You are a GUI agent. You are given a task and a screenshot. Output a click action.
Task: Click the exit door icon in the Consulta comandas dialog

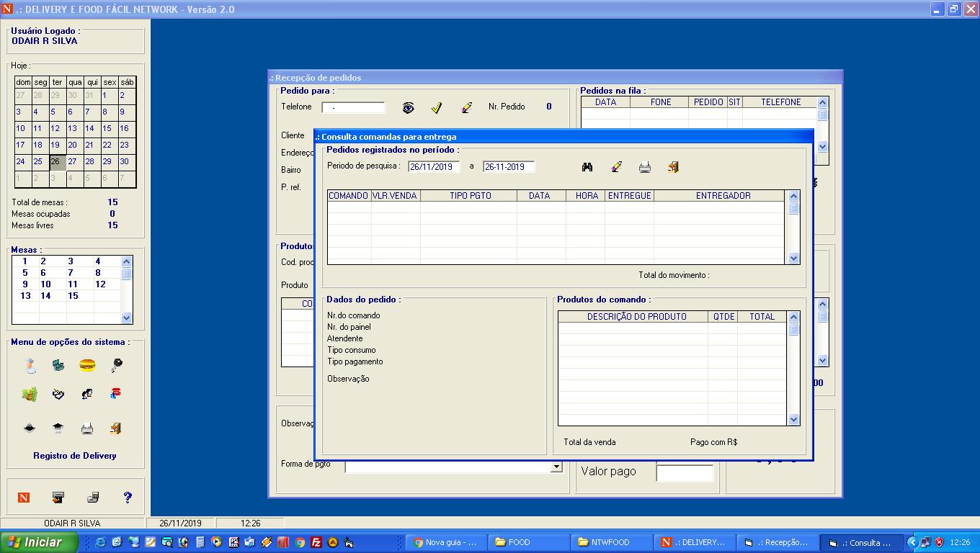click(x=673, y=167)
